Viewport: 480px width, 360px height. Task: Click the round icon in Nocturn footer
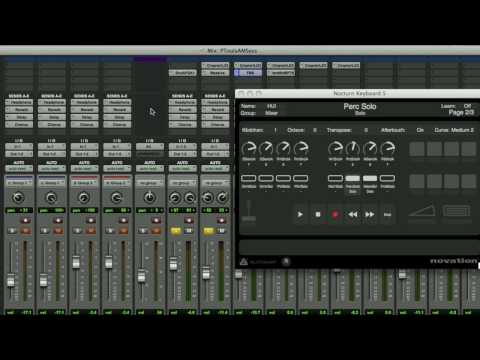[x=286, y=262]
